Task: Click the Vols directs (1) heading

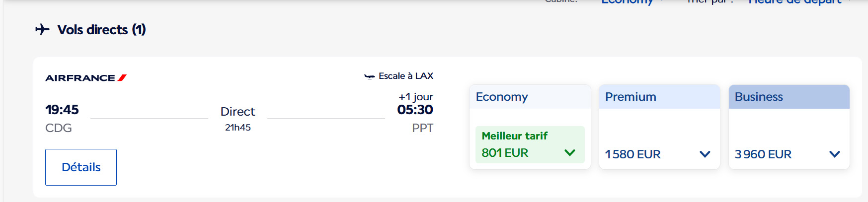Action: pyautogui.click(x=101, y=30)
